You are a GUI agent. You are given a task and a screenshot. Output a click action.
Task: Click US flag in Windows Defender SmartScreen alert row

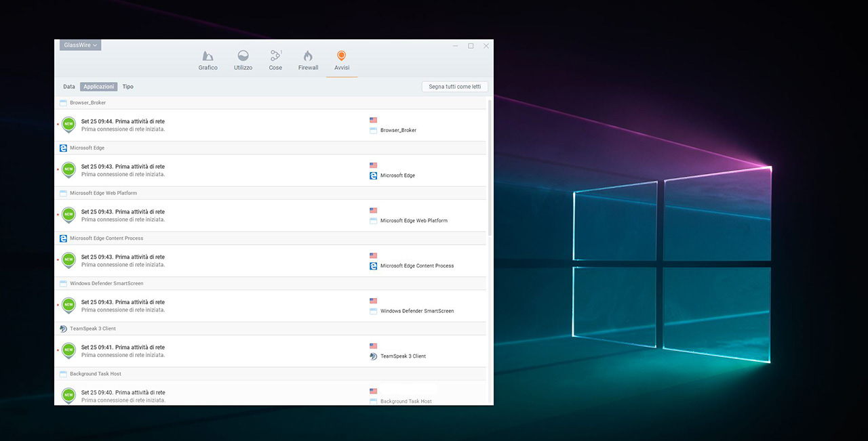[x=373, y=301]
